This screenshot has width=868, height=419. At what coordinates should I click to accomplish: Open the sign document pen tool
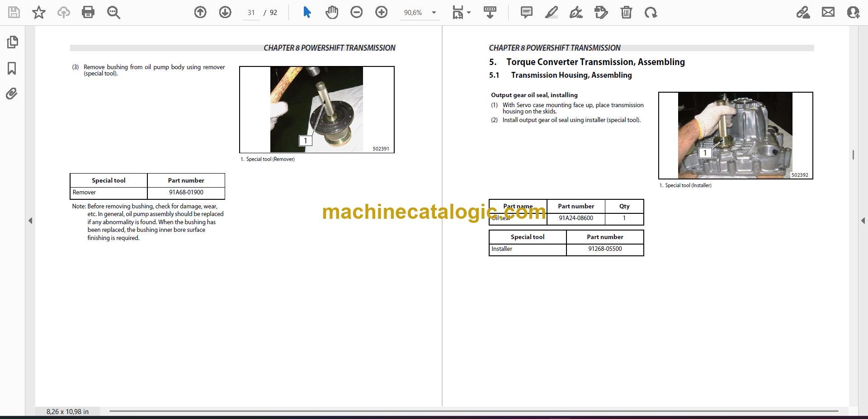point(576,12)
